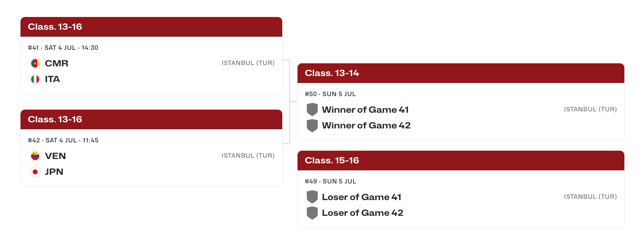Select the ITA team name
The image size is (644, 249).
pos(52,79)
